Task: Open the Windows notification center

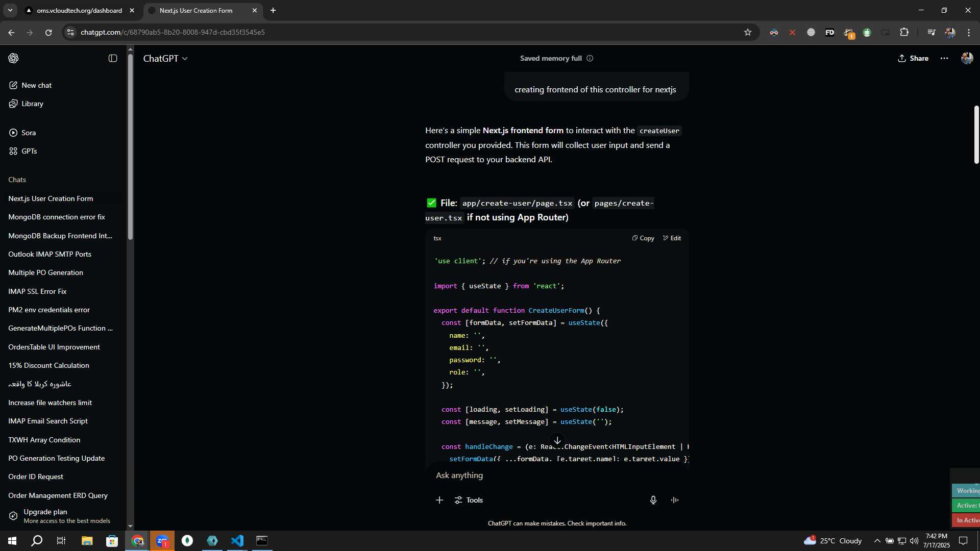Action: pos(963,541)
